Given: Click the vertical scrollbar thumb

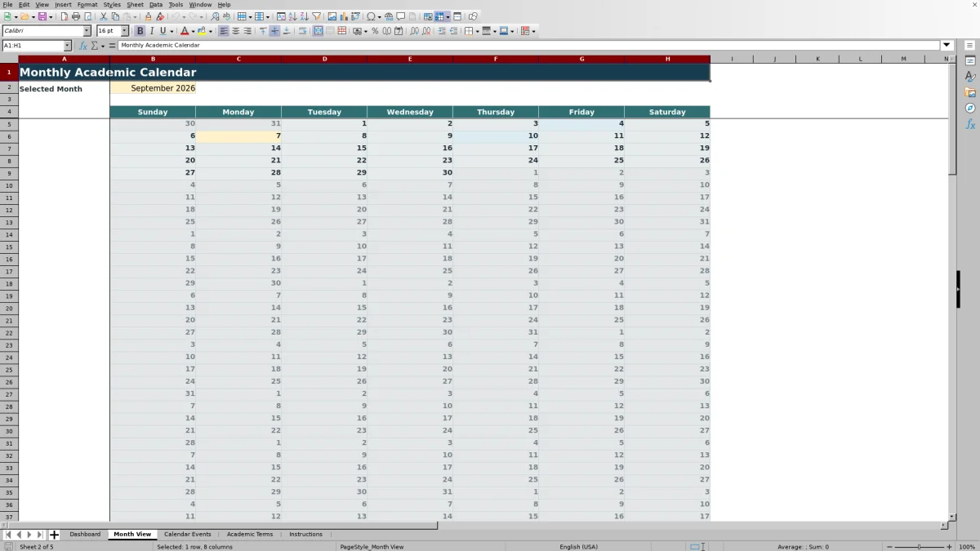Looking at the screenshot, I should coord(952,119).
